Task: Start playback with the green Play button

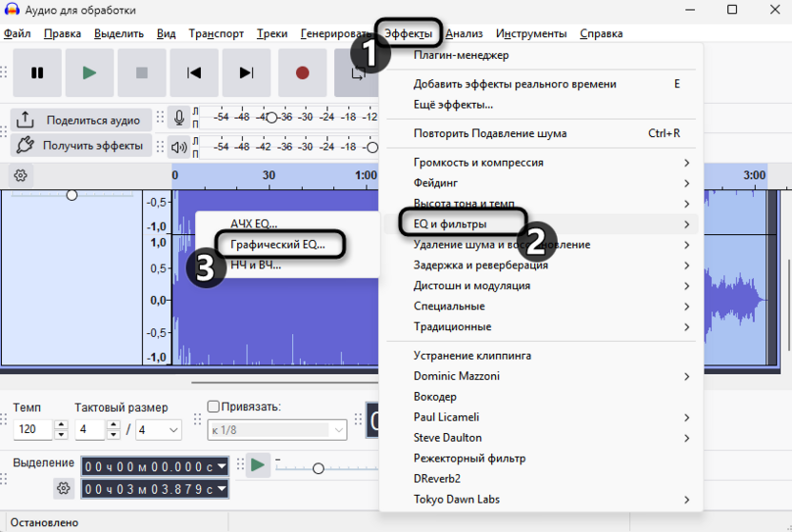Action: 89,72
